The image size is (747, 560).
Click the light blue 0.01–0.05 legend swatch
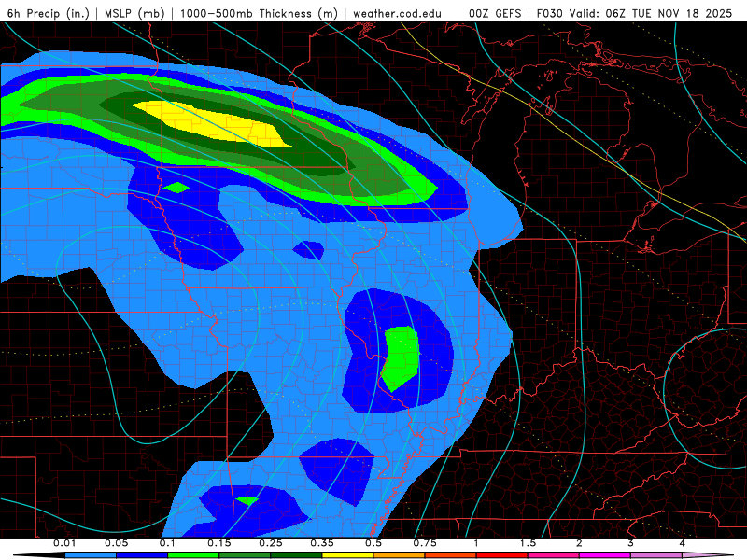91,555
